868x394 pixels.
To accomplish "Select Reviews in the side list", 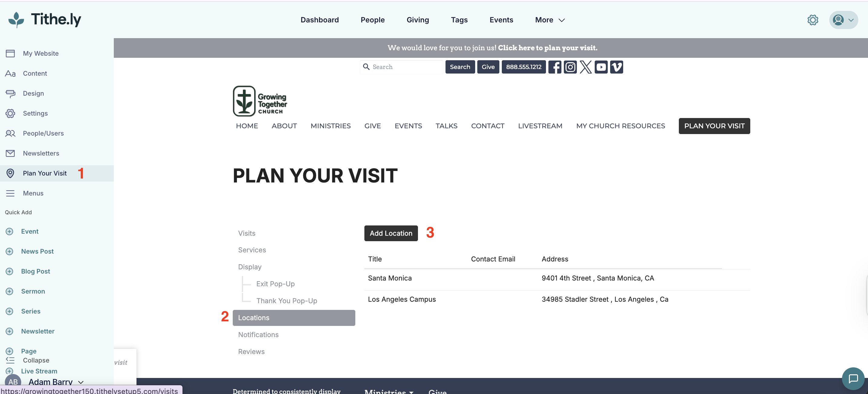I will (251, 352).
